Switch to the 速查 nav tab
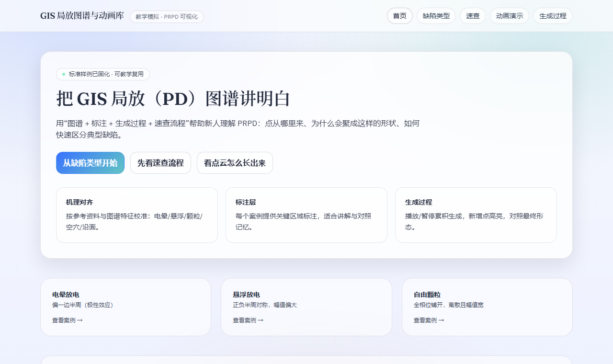This screenshot has width=613, height=364. (473, 16)
